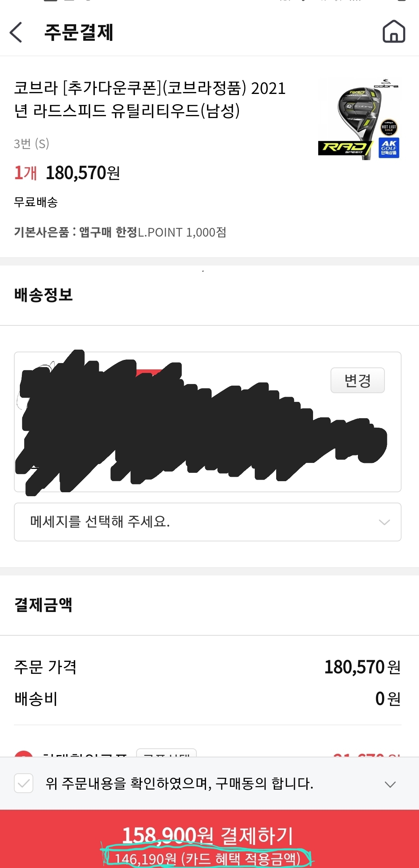
Task: Tap the partially hidden coupon select button
Action: click(166, 753)
